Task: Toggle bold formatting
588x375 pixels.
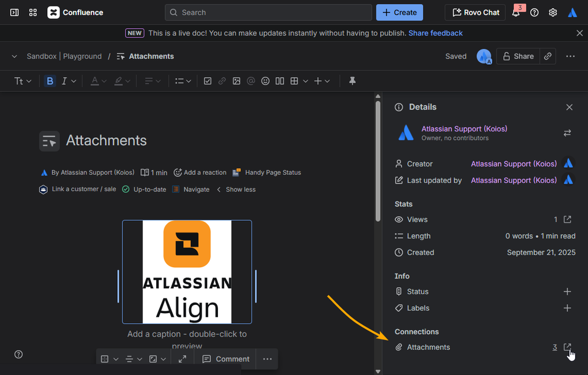Action: (50, 81)
